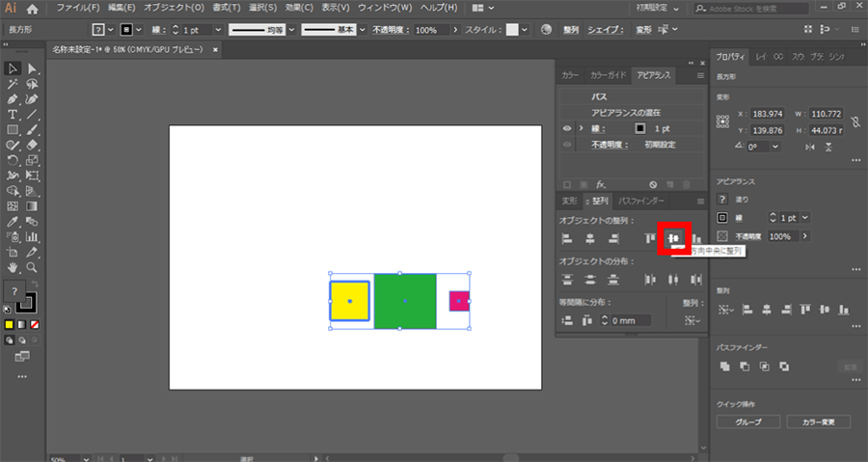Choose the Magic Wand tool

[13, 84]
